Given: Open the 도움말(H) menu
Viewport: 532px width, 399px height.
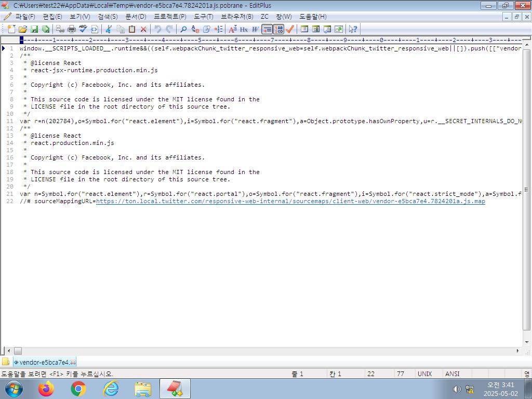Looking at the screenshot, I should (x=312, y=17).
